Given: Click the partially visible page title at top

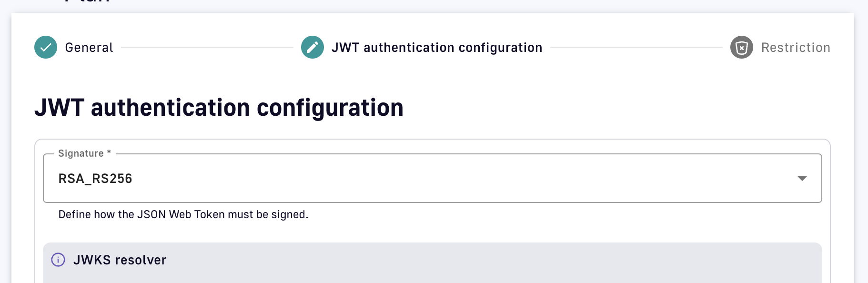Looking at the screenshot, I should 88,2.
